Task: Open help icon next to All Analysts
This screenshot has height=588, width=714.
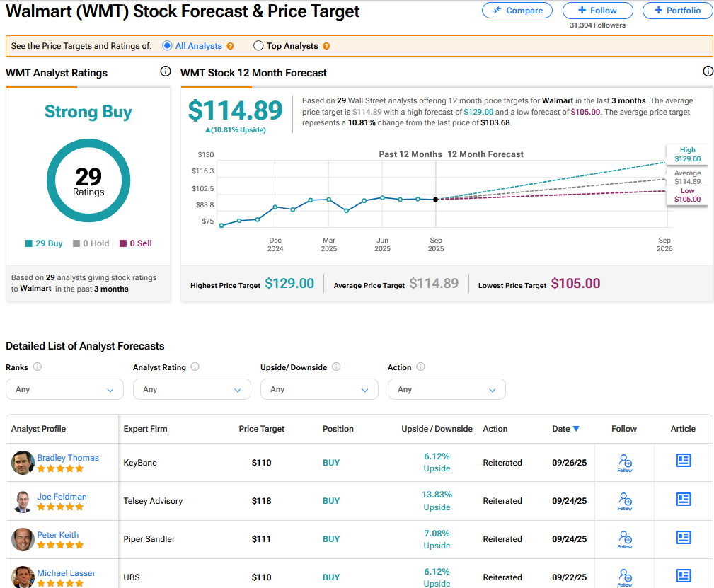Action: click(x=231, y=46)
